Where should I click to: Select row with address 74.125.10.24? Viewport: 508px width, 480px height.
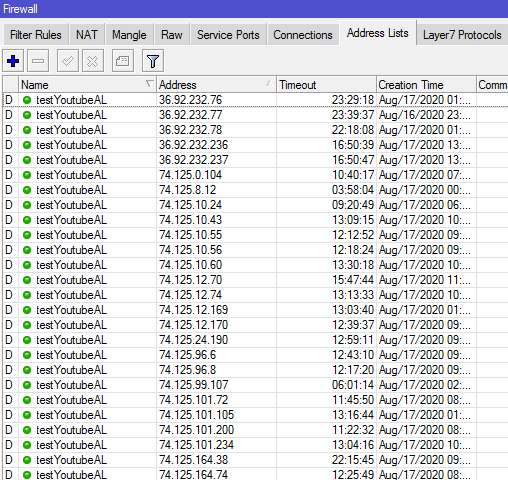[x=255, y=205]
